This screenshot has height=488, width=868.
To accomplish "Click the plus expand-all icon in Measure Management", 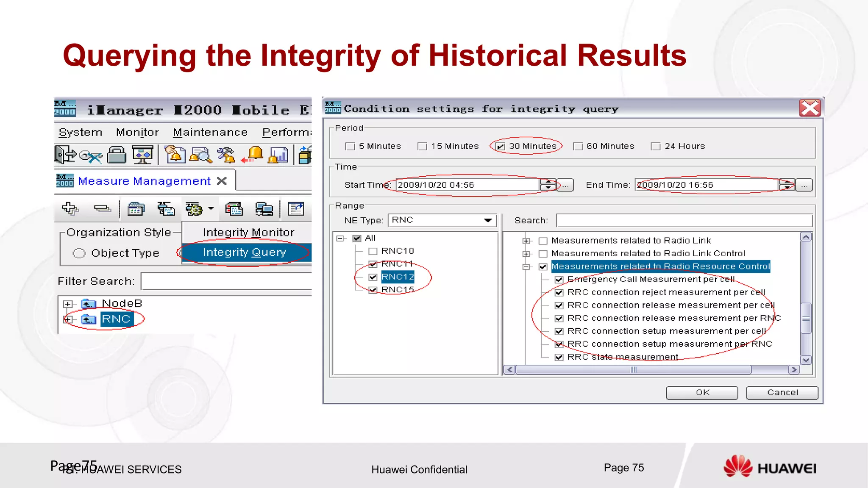I will [x=70, y=208].
